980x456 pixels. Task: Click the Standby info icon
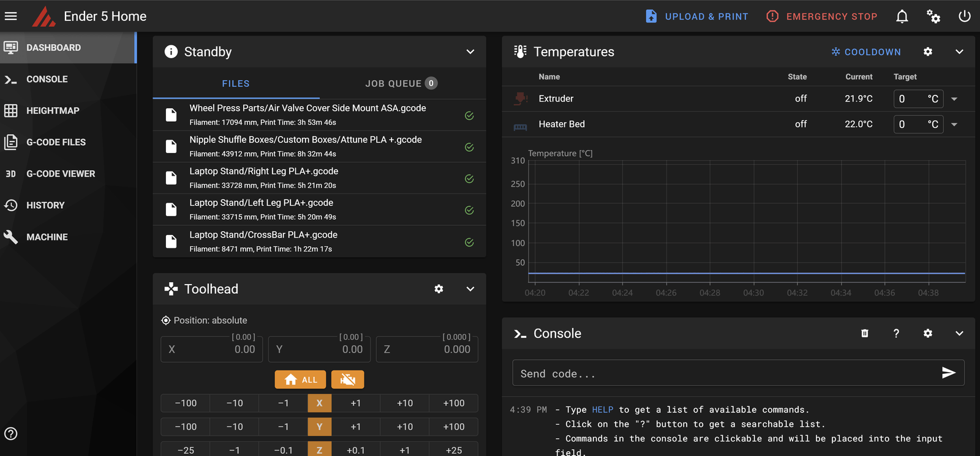(171, 52)
